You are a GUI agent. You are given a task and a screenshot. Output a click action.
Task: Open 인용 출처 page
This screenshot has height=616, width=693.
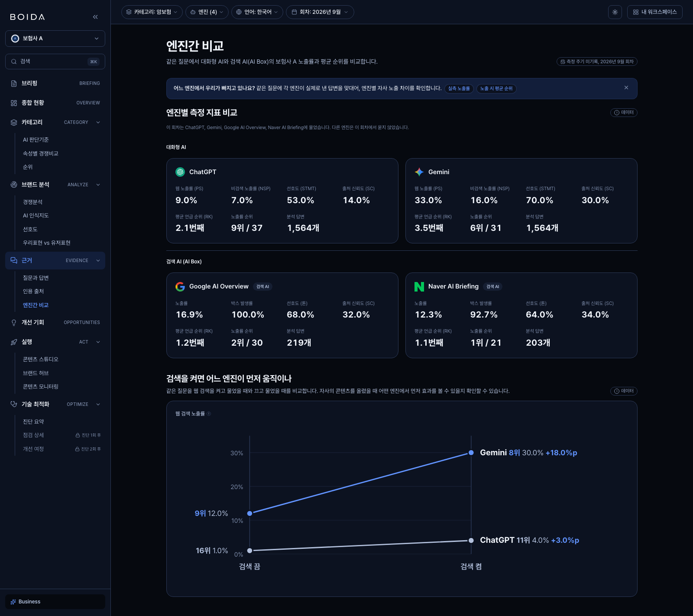coord(33,292)
